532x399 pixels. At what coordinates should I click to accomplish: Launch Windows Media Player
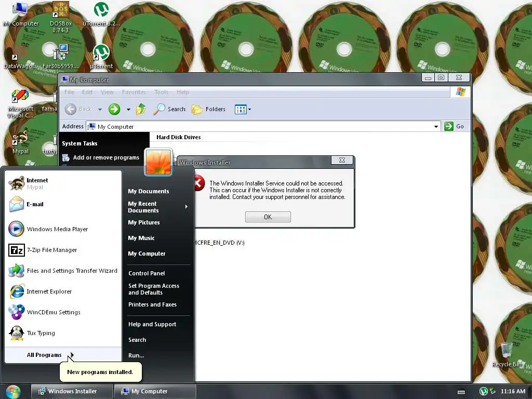pos(63,229)
